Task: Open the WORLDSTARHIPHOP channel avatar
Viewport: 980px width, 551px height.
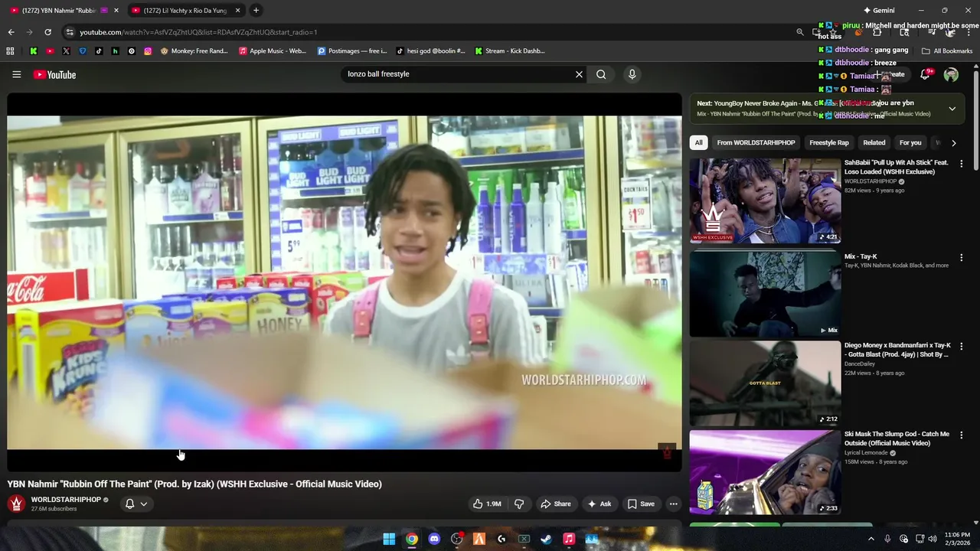Action: [x=16, y=504]
